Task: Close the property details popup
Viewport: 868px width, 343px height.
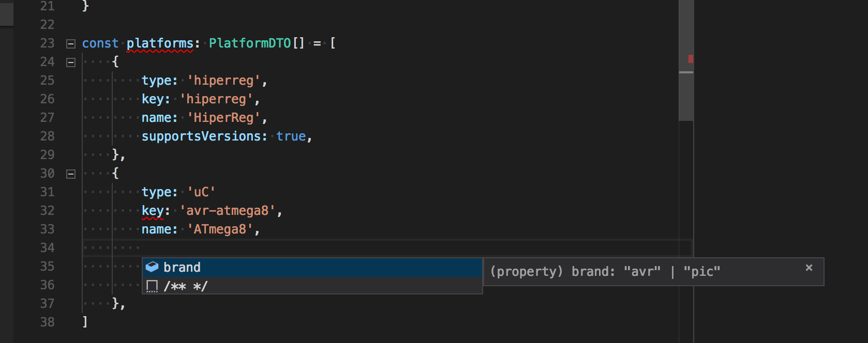Action: tap(809, 268)
